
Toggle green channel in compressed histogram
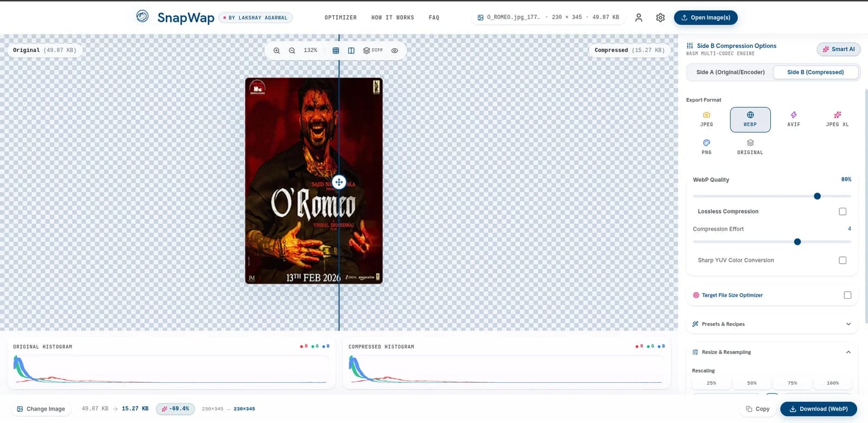(x=650, y=346)
